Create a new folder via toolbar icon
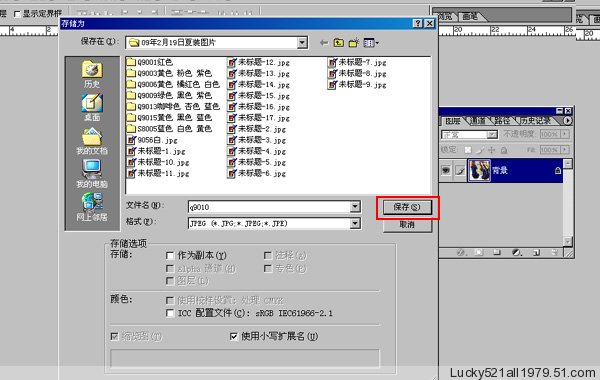The height and width of the screenshot is (380, 600). (354, 43)
